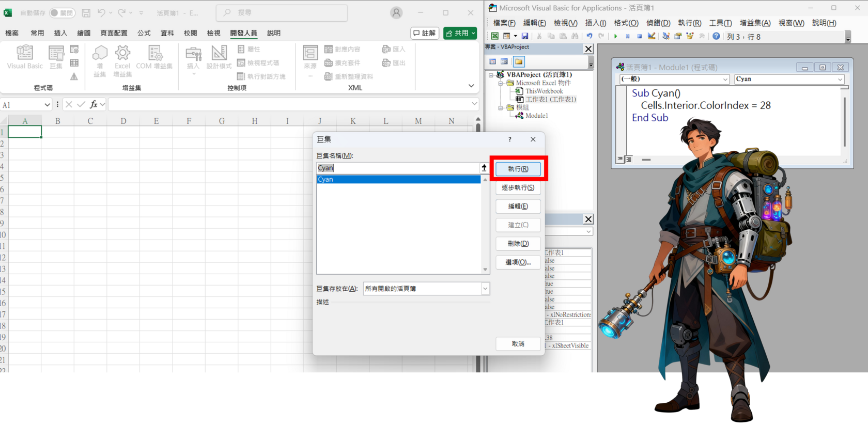This screenshot has height=426, width=868.
Task: Open 插入(I) menu in VBA editor
Action: [x=596, y=23]
